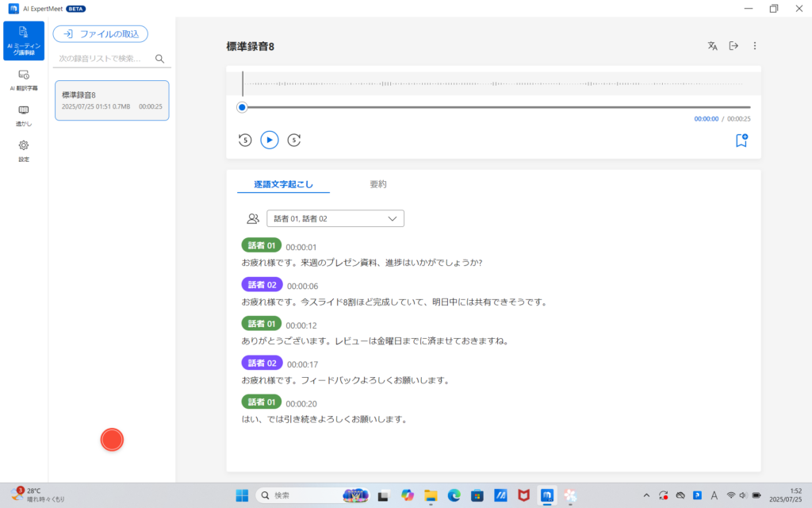Skip forward five seconds
Screen dimensions: 812x508
click(294, 140)
